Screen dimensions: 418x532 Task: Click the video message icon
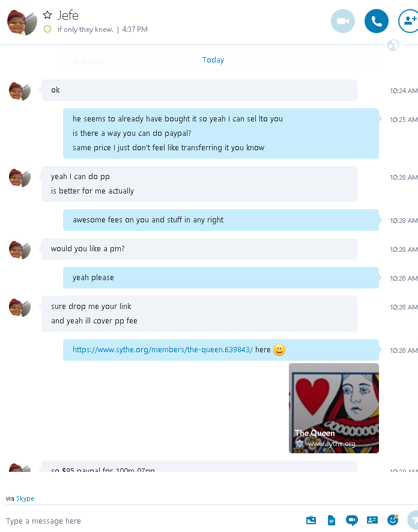click(x=351, y=520)
